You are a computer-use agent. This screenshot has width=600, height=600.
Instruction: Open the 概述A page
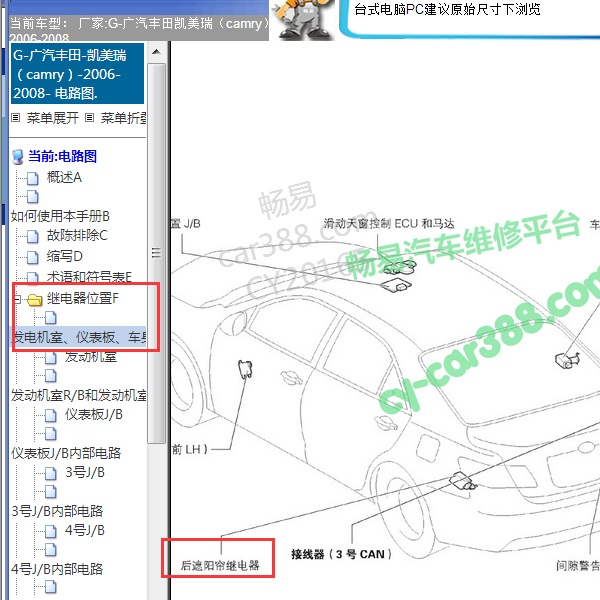[x=64, y=177]
